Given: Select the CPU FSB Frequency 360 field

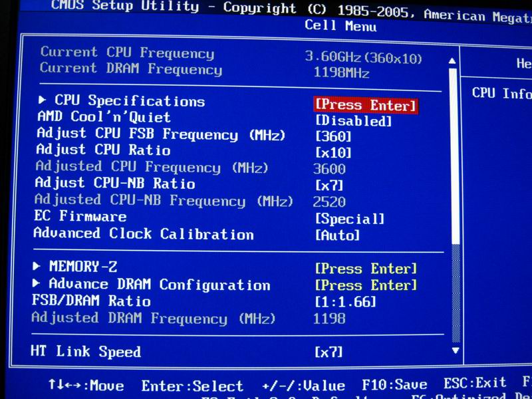Looking at the screenshot, I should (333, 136).
